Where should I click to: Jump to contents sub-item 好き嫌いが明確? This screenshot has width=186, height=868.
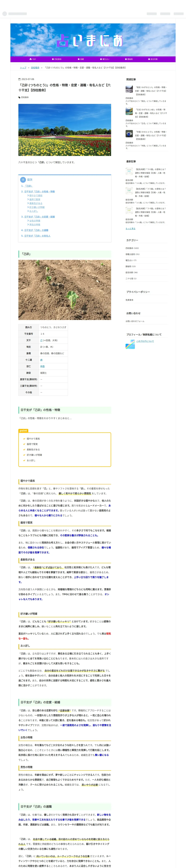point(37,207)
